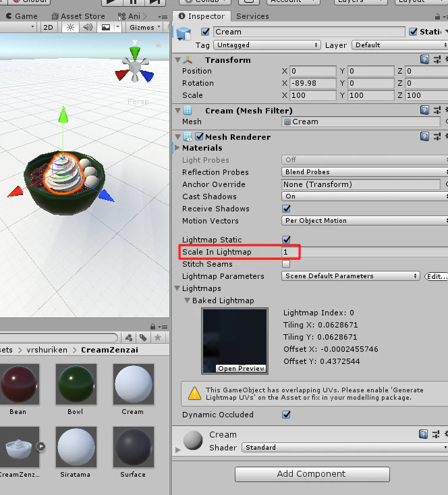
Task: Open the Tag Untagged dropdown
Action: tap(267, 45)
